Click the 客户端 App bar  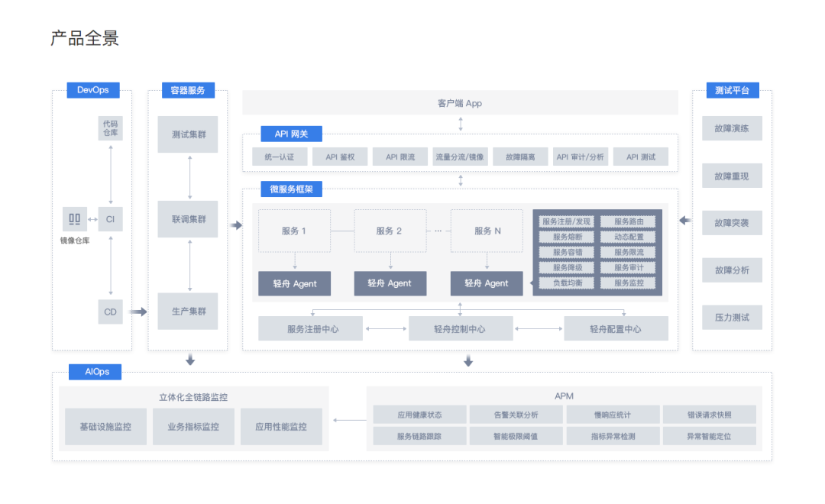[x=460, y=102]
